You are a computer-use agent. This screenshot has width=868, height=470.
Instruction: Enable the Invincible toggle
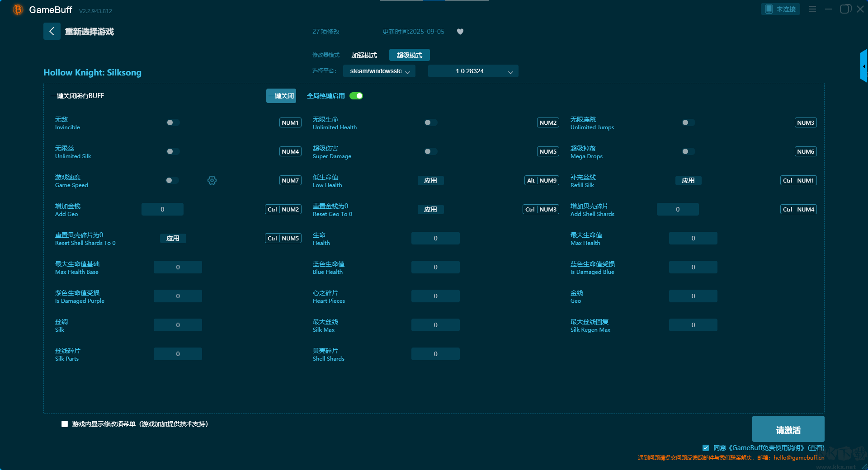(173, 122)
